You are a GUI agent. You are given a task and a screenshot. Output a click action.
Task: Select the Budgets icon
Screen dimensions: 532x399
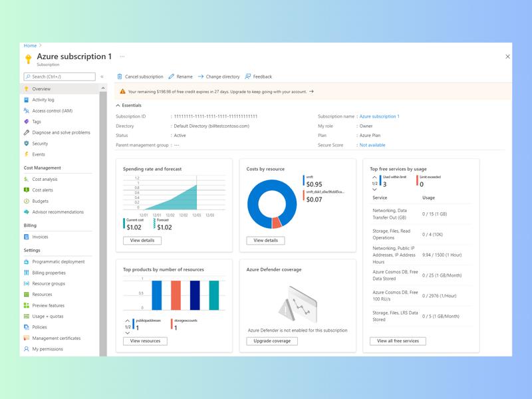[x=27, y=201]
